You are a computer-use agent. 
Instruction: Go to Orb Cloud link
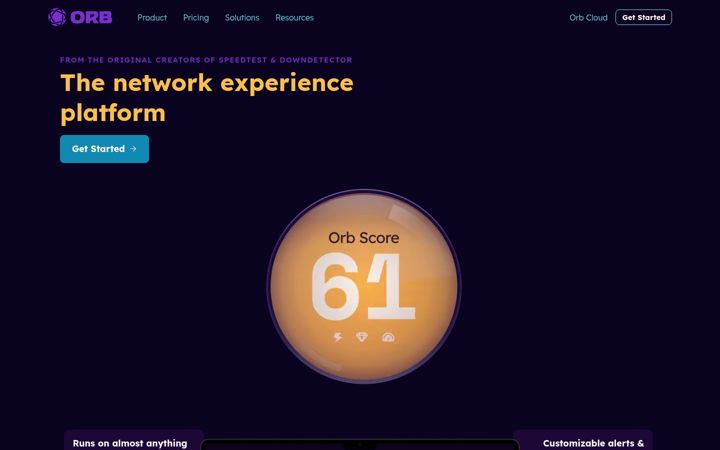tap(588, 17)
